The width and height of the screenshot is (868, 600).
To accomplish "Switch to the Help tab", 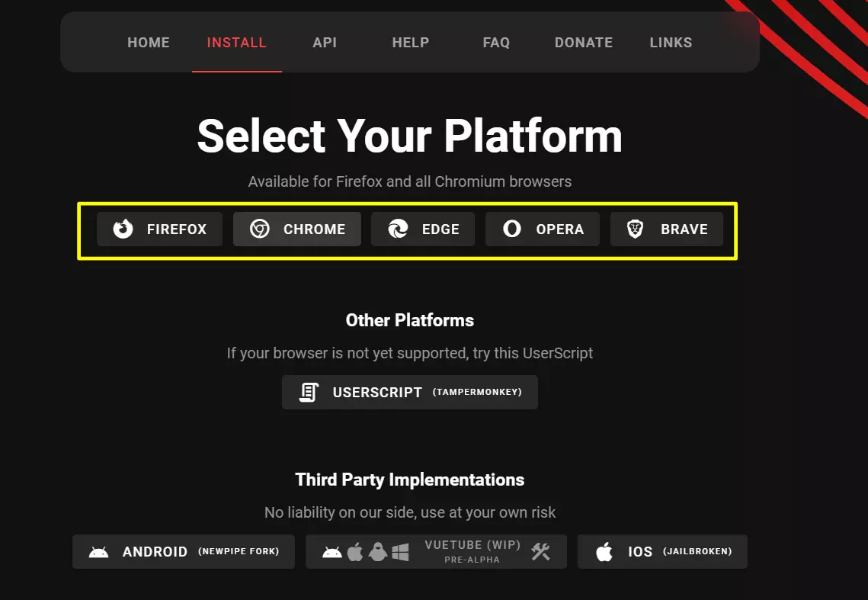I will tap(411, 43).
